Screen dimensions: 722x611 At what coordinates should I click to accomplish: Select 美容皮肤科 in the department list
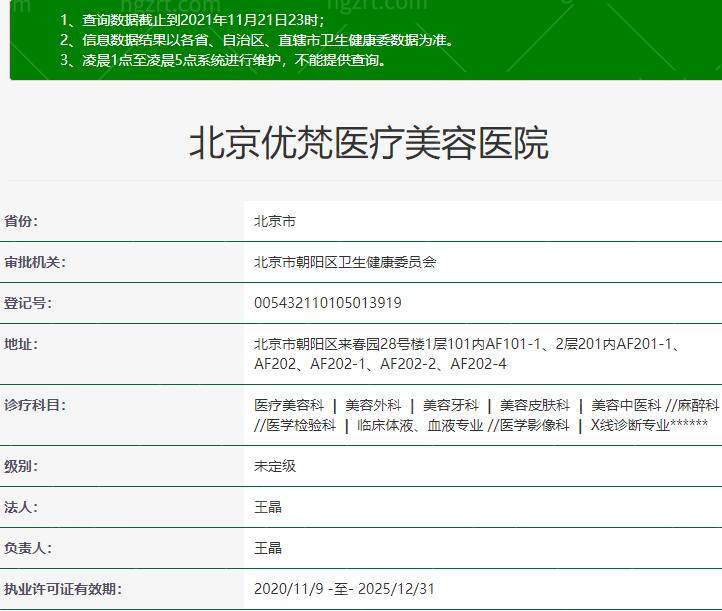(535, 405)
